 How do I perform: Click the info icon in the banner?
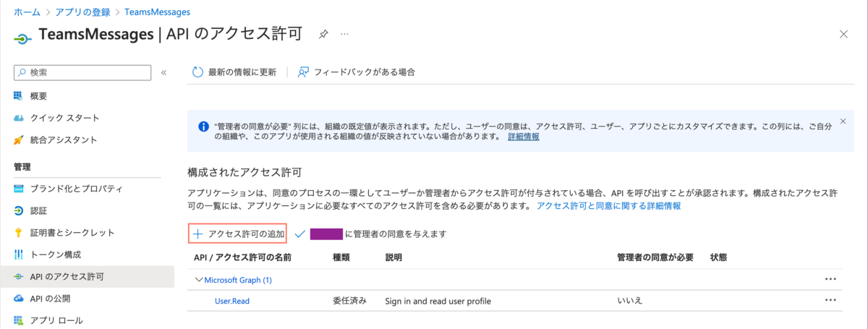coord(203,126)
